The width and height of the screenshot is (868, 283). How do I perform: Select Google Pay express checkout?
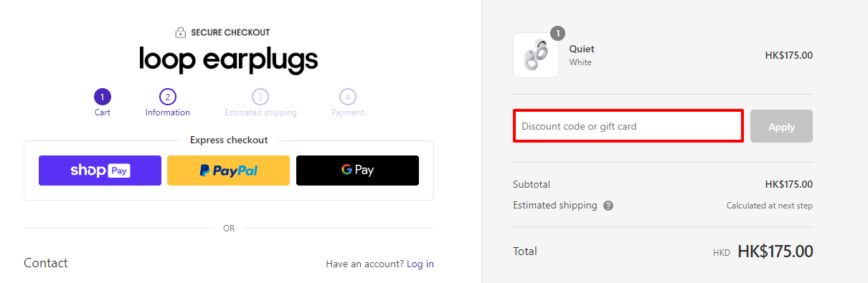(x=357, y=171)
